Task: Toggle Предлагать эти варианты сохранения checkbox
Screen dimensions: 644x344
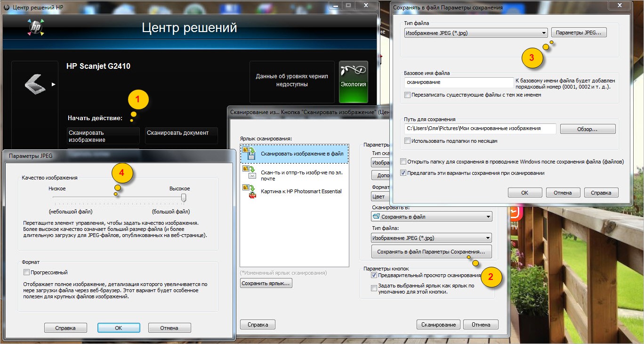Action: pos(403,173)
